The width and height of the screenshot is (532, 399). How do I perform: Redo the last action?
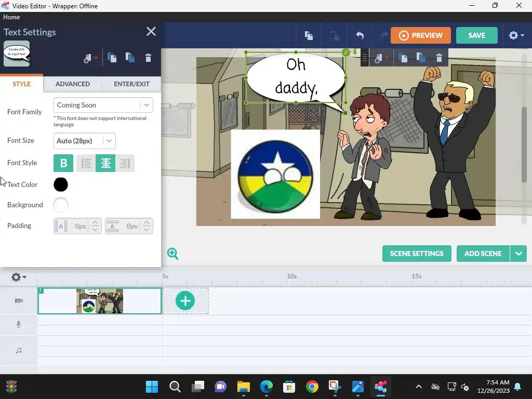(384, 35)
